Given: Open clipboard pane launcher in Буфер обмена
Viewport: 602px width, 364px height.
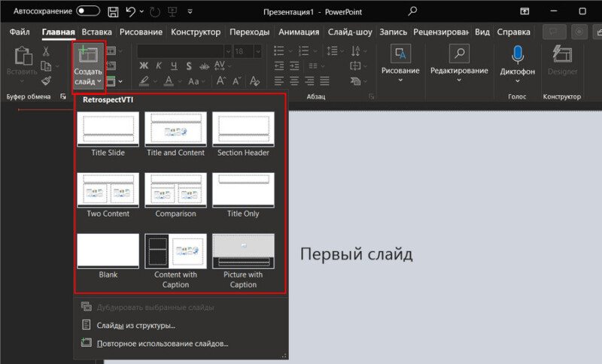Looking at the screenshot, I should pyautogui.click(x=63, y=97).
